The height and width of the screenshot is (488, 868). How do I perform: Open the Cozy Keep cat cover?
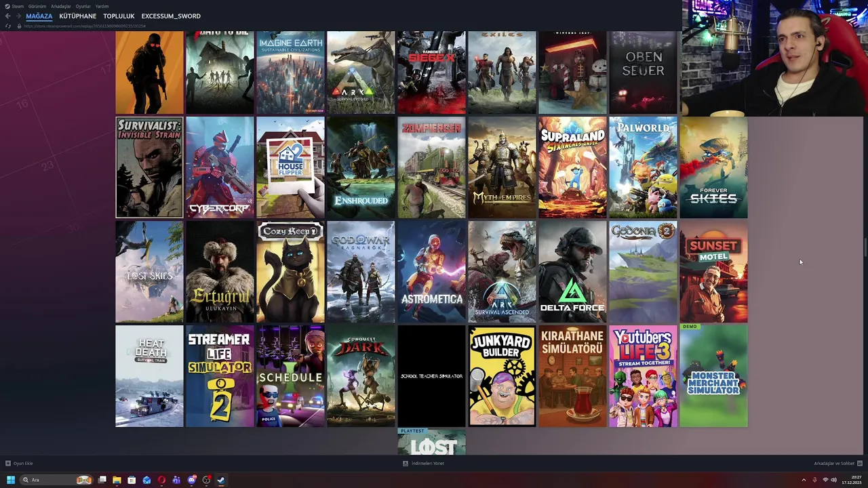[290, 272]
